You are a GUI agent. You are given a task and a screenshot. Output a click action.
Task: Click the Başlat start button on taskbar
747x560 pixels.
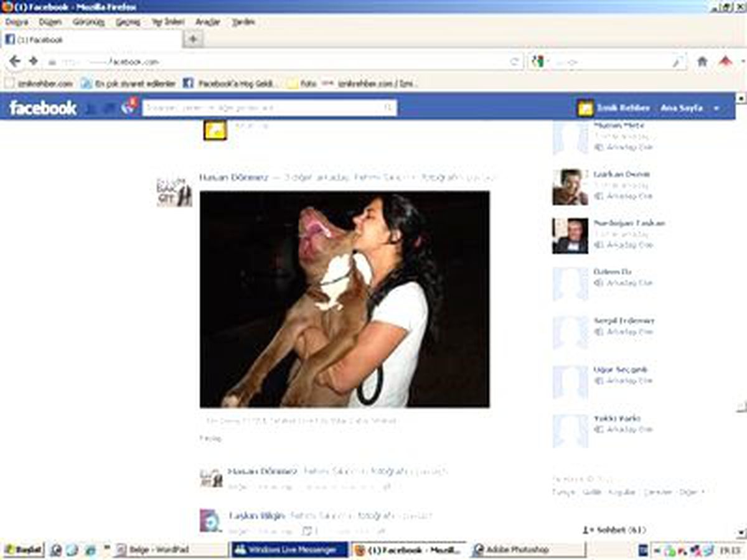tap(22, 550)
